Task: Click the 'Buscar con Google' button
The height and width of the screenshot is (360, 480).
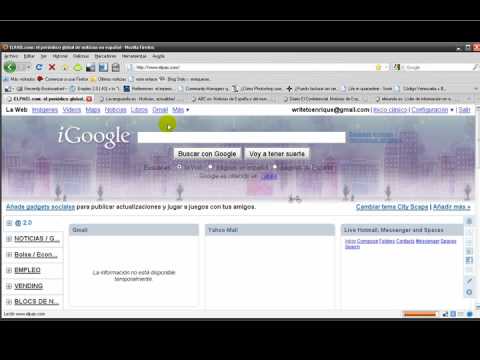Action: click(x=207, y=154)
